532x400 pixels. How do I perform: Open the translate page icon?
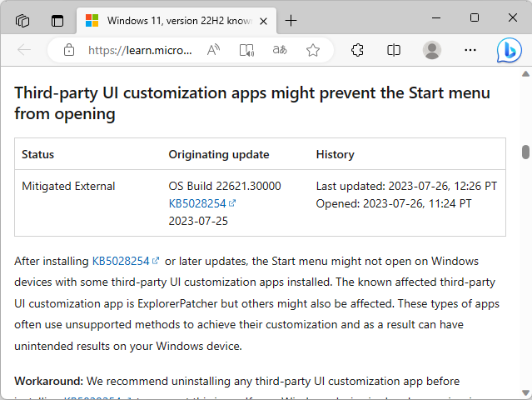[x=280, y=50]
